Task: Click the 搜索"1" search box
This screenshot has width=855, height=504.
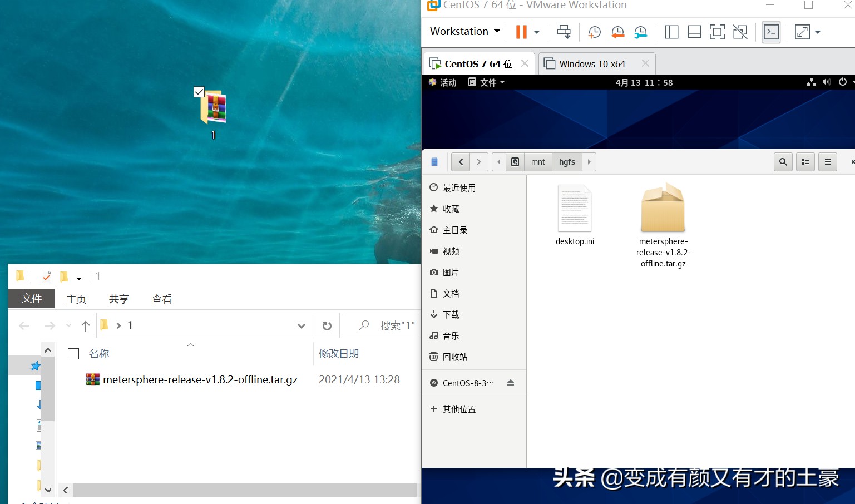Action: coord(384,326)
